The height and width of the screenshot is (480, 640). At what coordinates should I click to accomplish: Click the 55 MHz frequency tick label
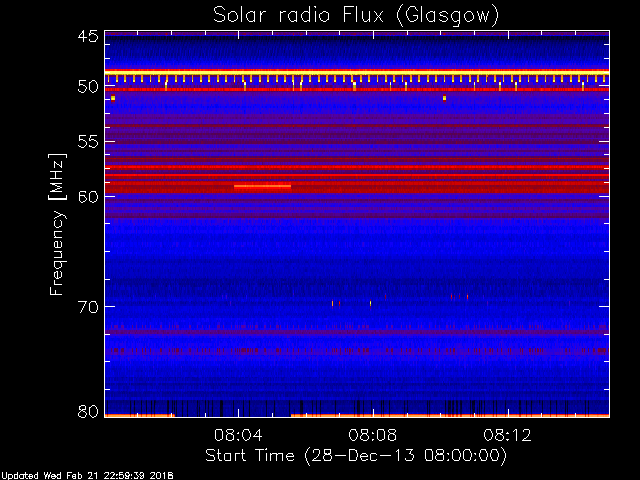(x=87, y=142)
